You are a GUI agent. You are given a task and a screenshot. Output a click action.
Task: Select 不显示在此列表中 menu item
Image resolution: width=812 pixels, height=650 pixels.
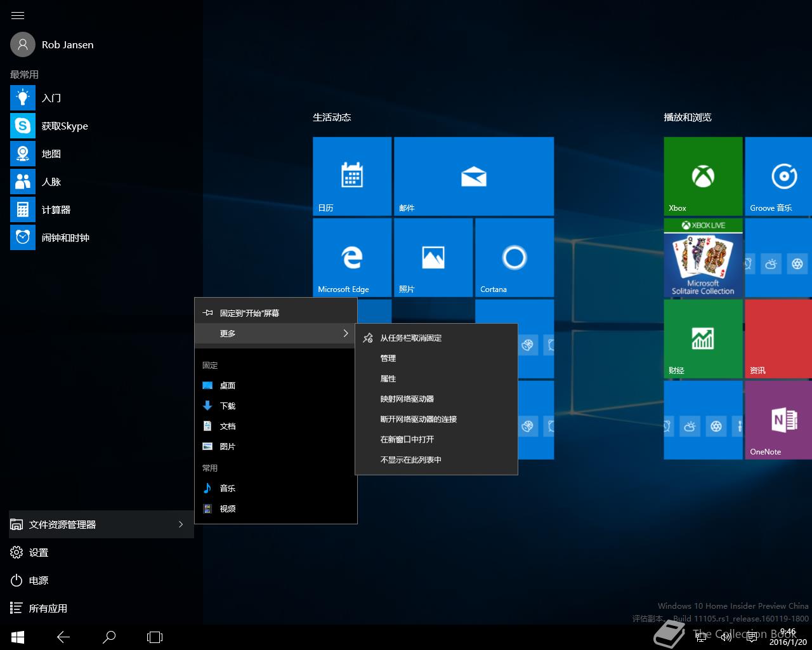tap(436, 460)
